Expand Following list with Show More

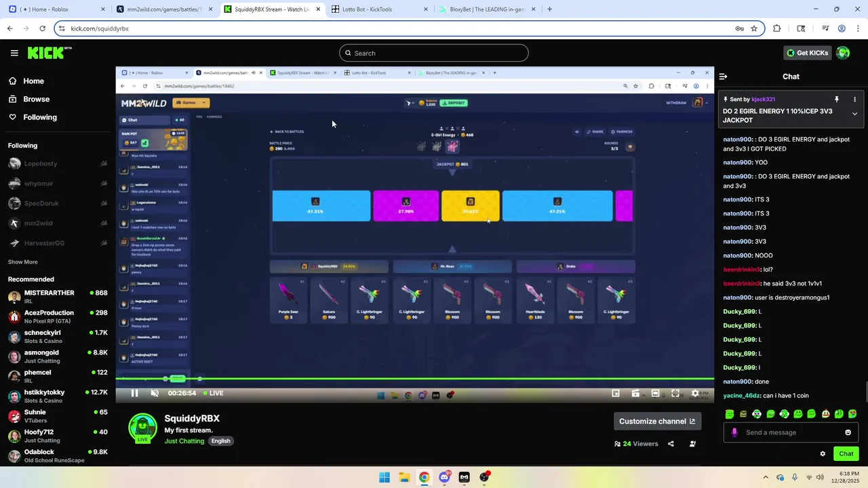(x=22, y=262)
